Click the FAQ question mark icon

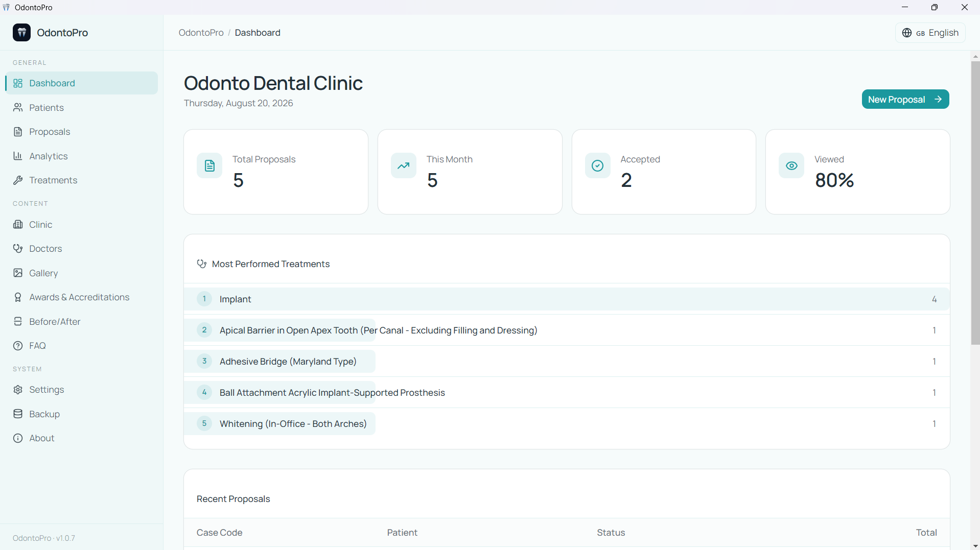coord(18,346)
